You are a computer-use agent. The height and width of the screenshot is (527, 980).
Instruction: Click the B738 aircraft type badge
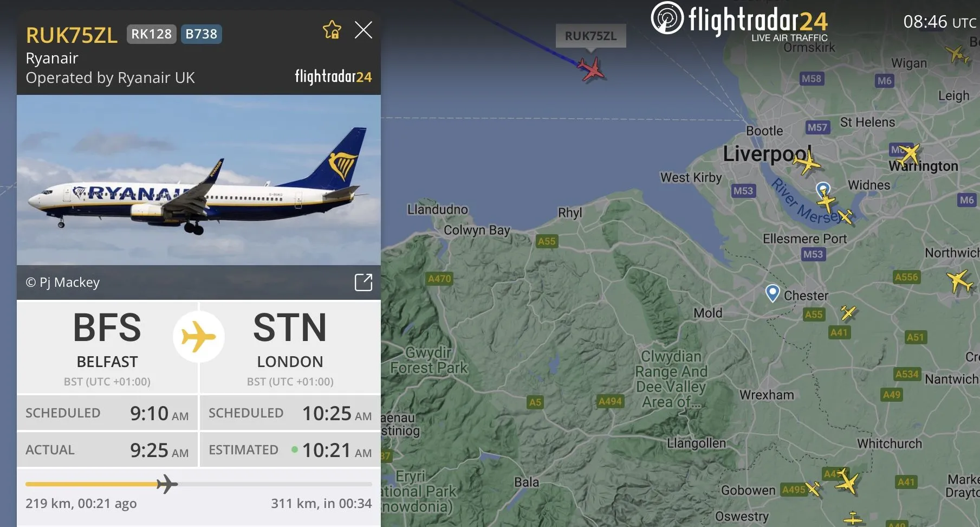point(201,34)
